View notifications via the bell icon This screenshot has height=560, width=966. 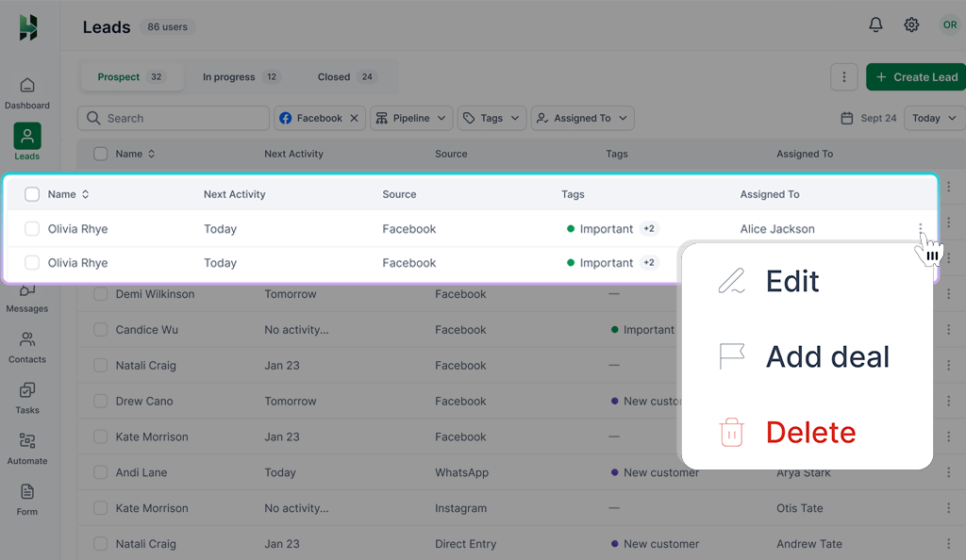(875, 25)
